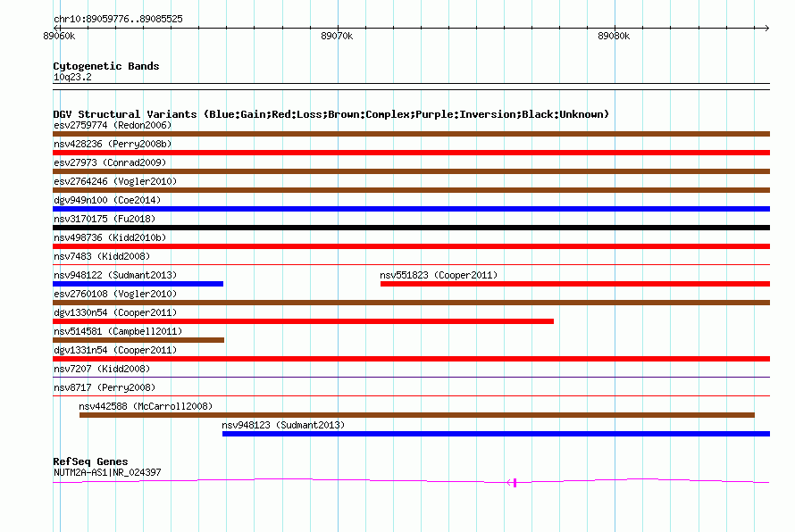Screen dimensions: 795x532
Task: Open esv2764246 (Vogler2010) label
Action: [x=115, y=181]
